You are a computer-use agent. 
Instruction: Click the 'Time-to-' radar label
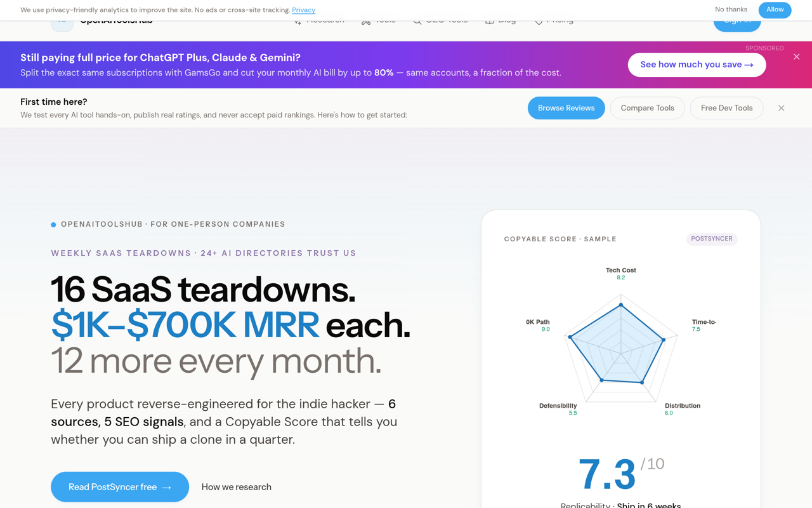point(704,322)
